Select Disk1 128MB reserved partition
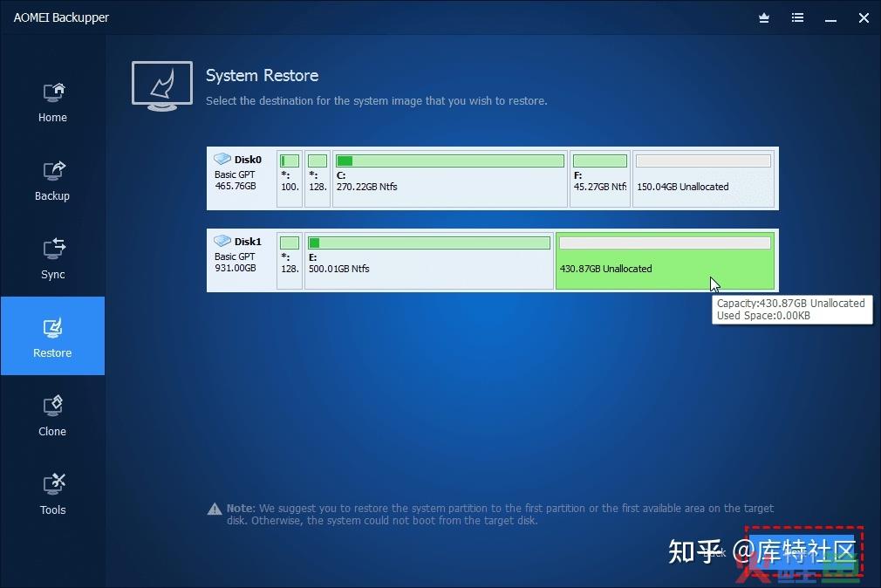Image resolution: width=881 pixels, height=588 pixels. click(290, 260)
